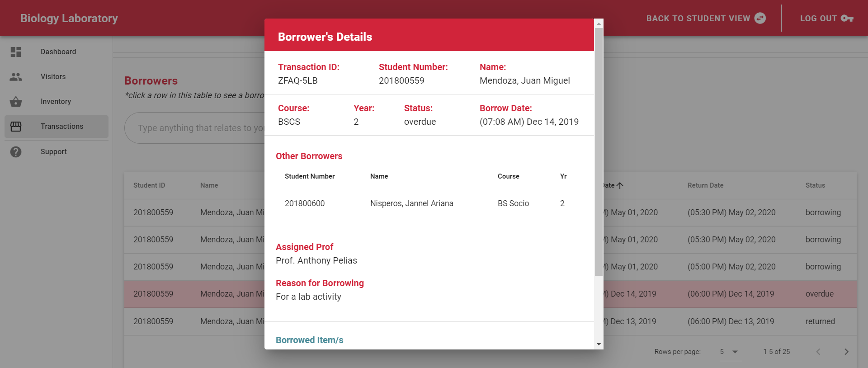Image resolution: width=868 pixels, height=368 pixels.
Task: Open Inventory from the sidebar
Action: (x=56, y=102)
